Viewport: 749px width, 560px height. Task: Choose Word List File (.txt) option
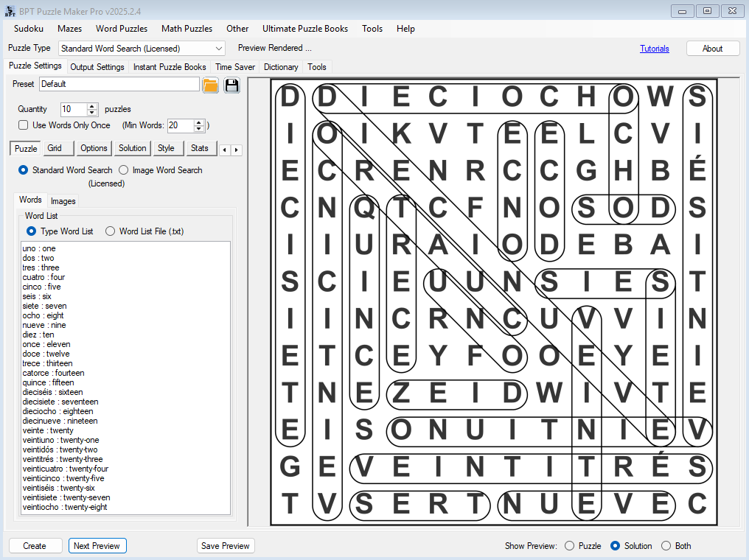[x=111, y=231]
